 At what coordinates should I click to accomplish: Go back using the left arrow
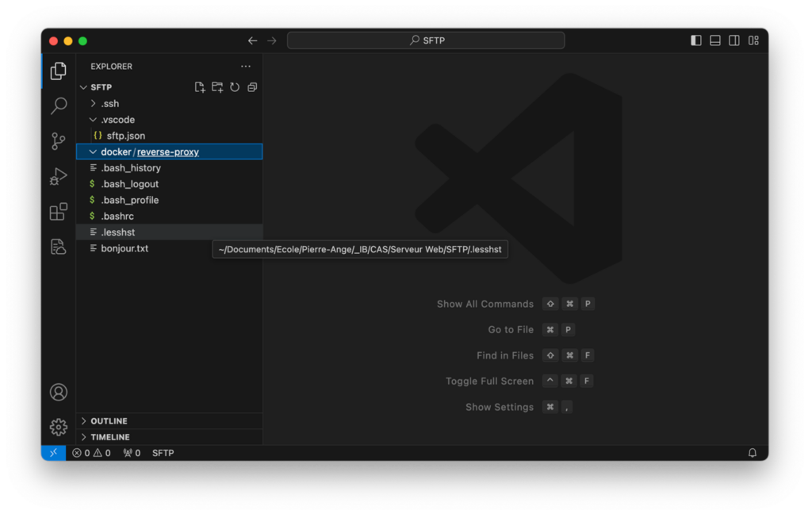click(x=252, y=40)
